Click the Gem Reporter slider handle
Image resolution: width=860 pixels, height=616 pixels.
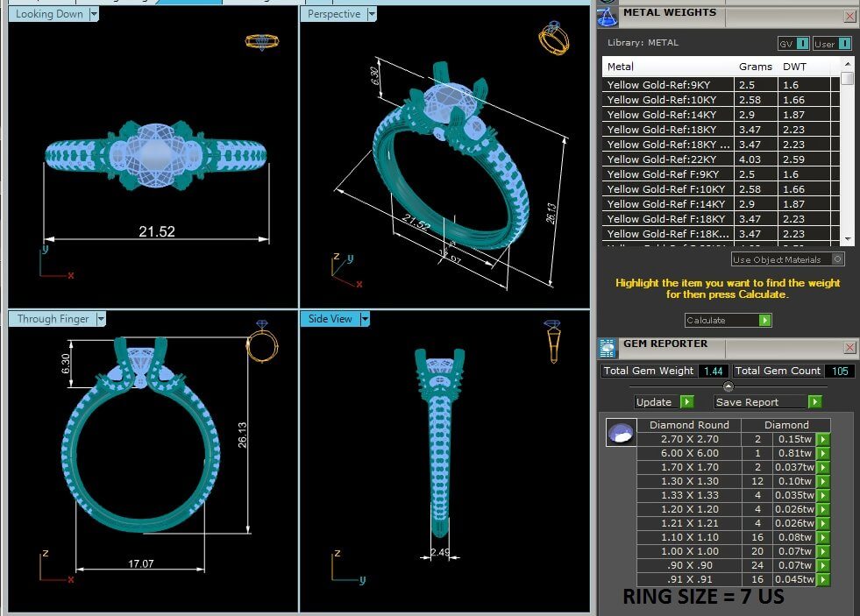728,386
